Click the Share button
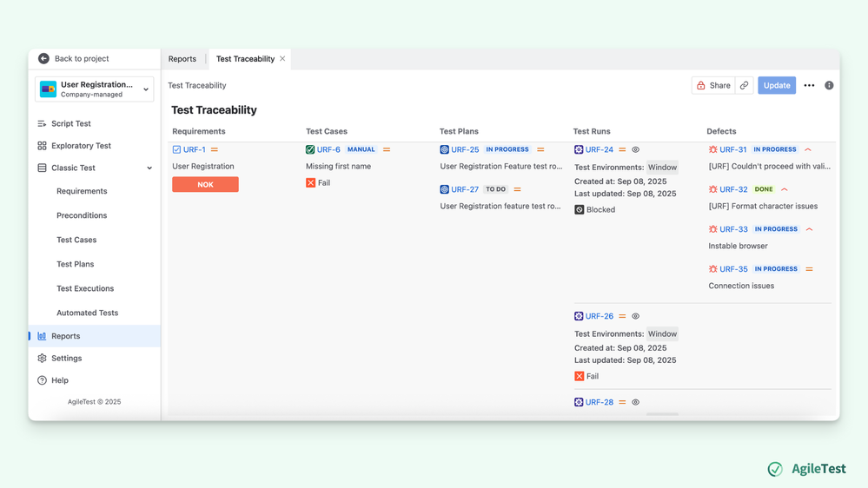The width and height of the screenshot is (868, 488). pyautogui.click(x=713, y=85)
